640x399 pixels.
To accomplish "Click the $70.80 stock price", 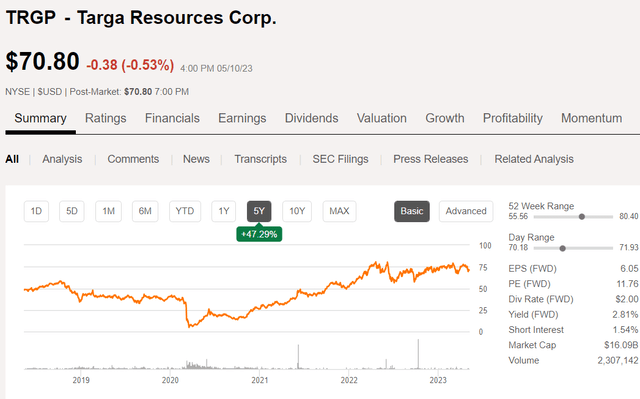I will coord(42,62).
